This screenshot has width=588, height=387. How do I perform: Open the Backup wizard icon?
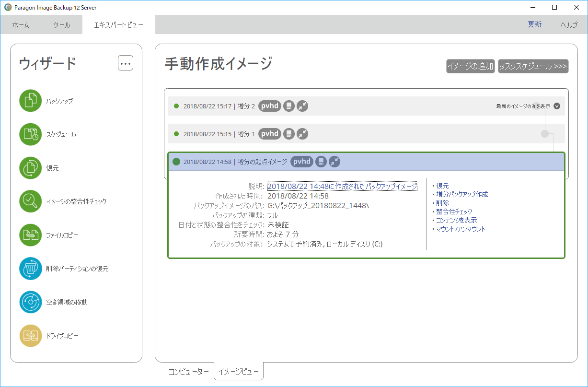31,101
